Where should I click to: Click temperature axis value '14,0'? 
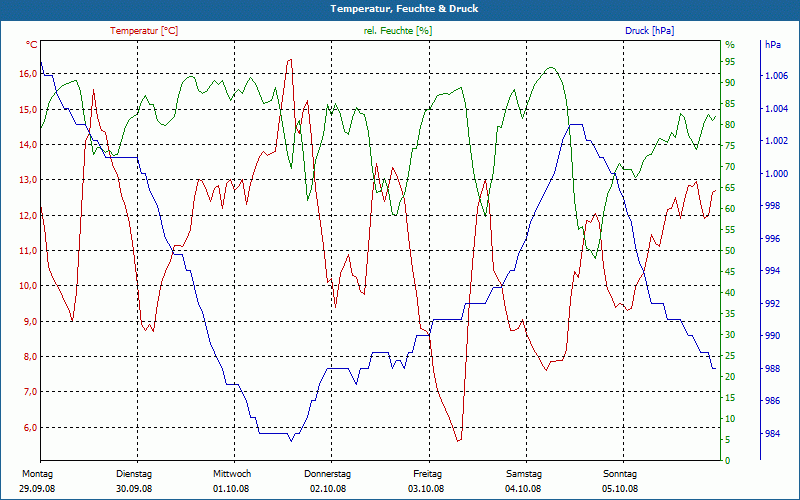coord(28,145)
